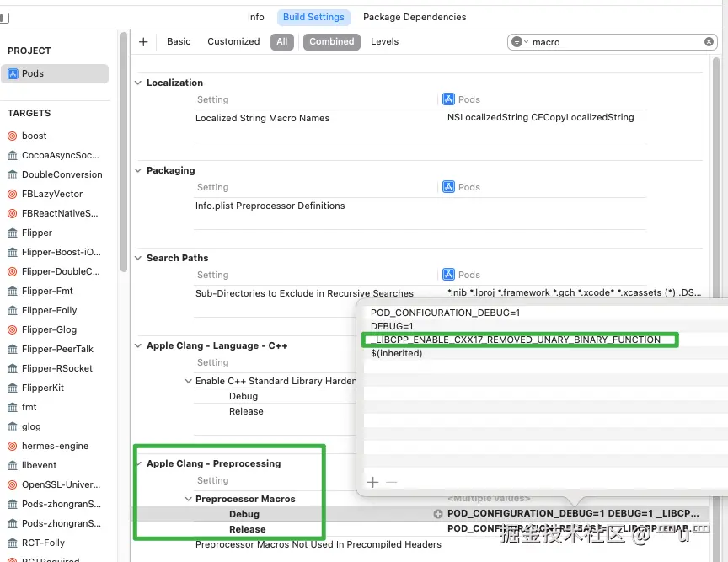728x562 pixels.
Task: Select DEBUG=1 entry in popover
Action: click(x=392, y=327)
